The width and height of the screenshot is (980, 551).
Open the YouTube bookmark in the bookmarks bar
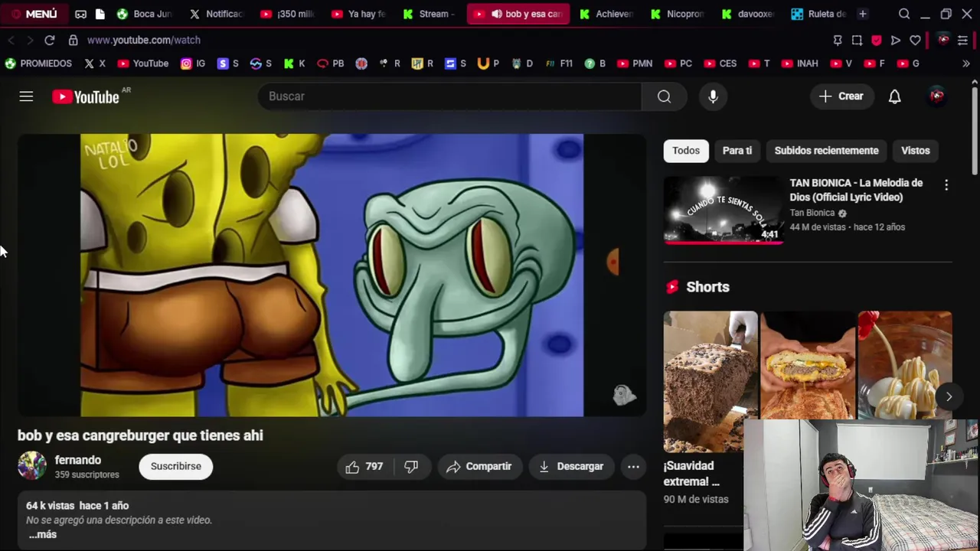pyautogui.click(x=143, y=64)
